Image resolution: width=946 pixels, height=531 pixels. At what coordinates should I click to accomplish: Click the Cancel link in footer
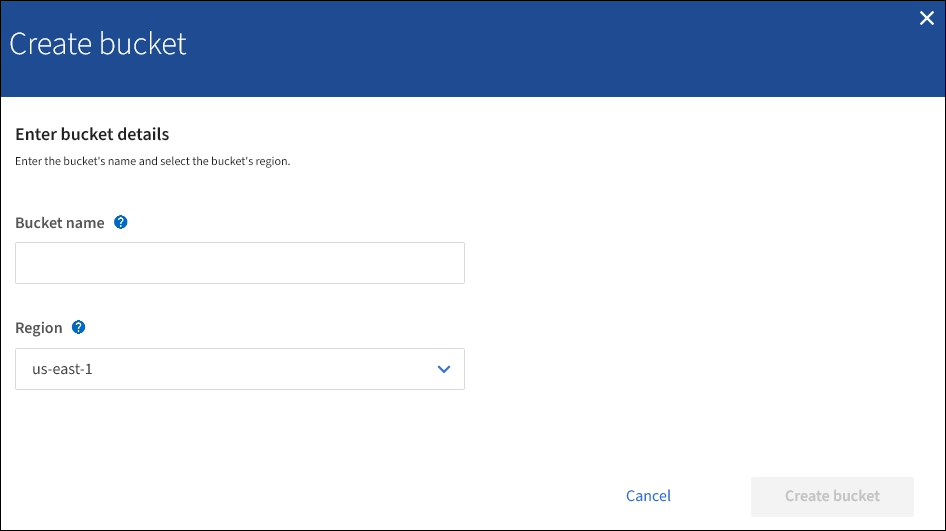click(x=648, y=496)
